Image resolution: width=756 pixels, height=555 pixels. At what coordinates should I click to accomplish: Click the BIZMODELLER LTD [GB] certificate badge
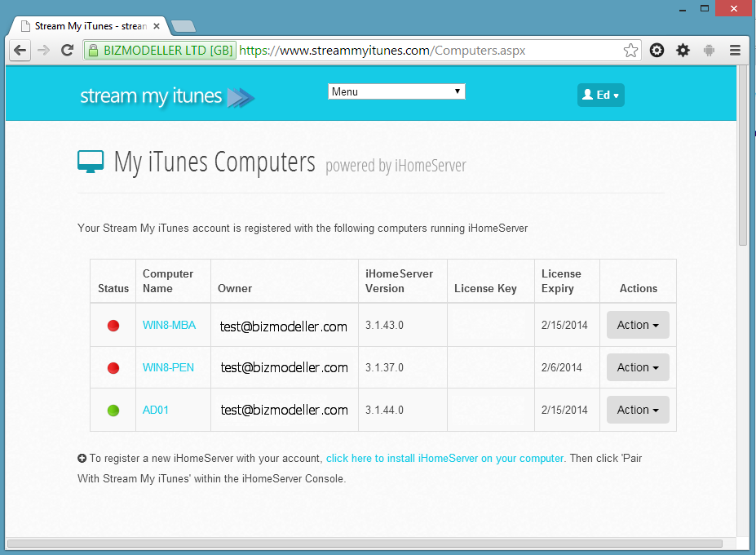click(x=161, y=50)
